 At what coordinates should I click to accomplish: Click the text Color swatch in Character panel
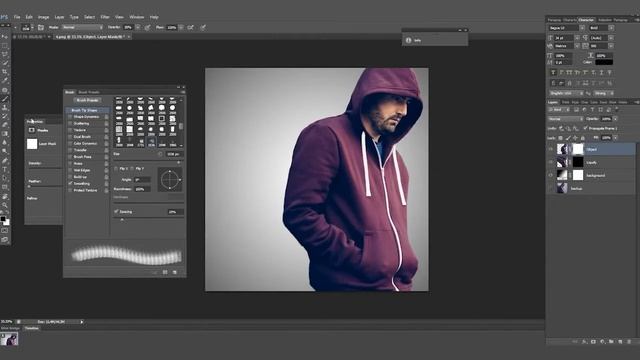coord(604,62)
